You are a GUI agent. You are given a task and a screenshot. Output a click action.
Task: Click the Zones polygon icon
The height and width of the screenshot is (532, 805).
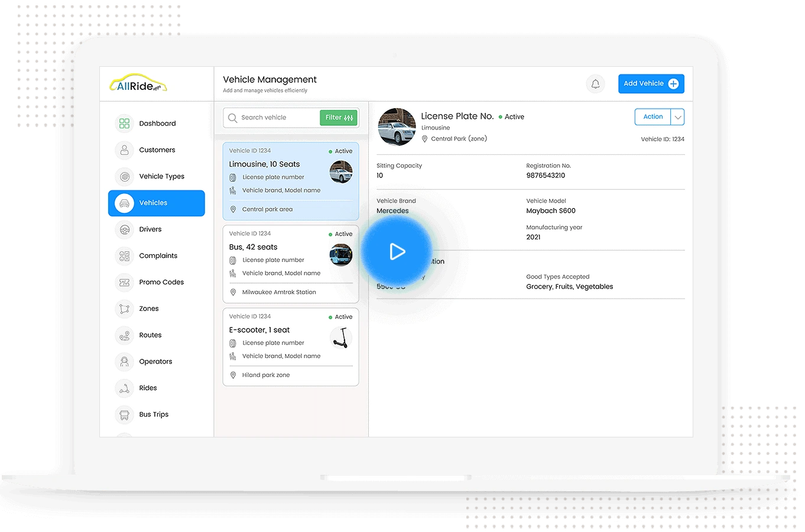pos(124,309)
